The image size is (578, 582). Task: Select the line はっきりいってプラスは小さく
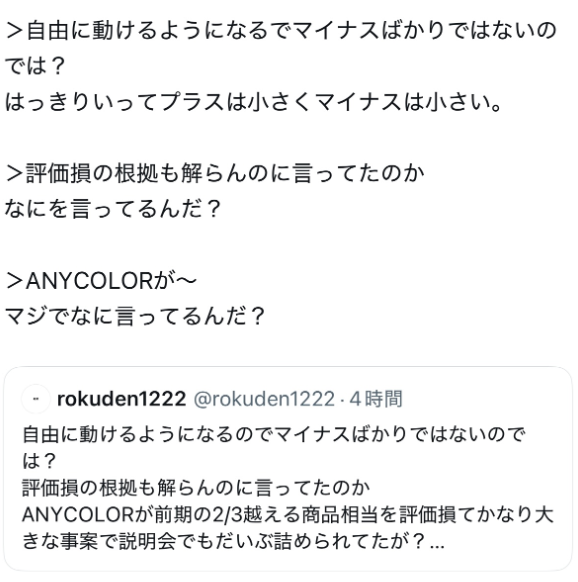coord(254,102)
